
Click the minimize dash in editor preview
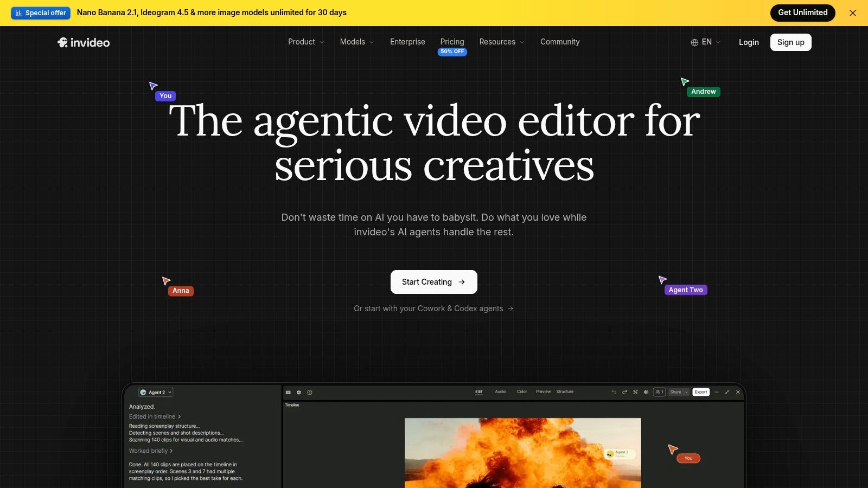pos(717,392)
